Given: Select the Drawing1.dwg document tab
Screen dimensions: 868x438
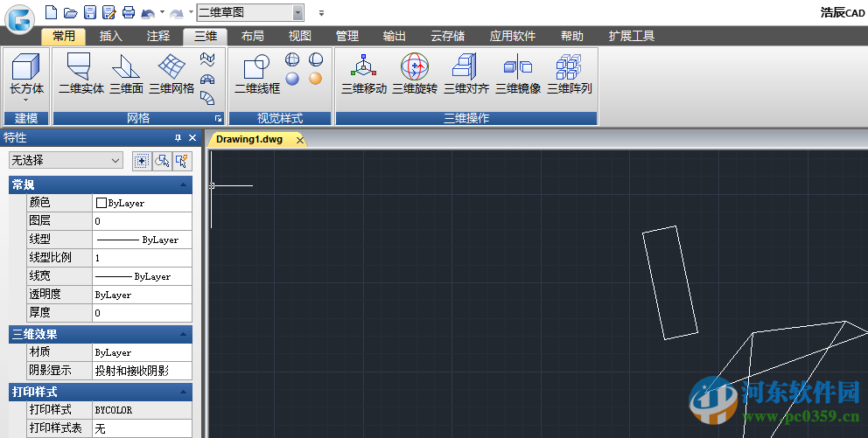Looking at the screenshot, I should (249, 139).
